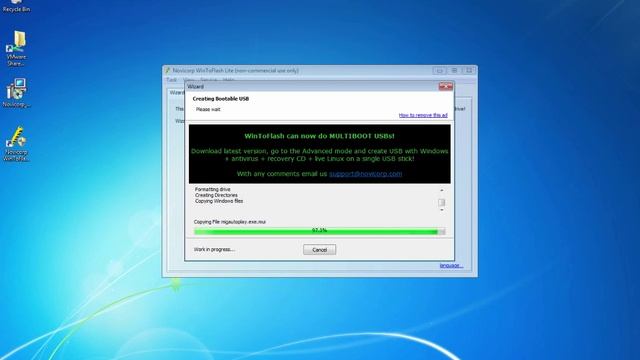Select the 'Copying Windows files' log entry
The width and height of the screenshot is (640, 360).
219,201
